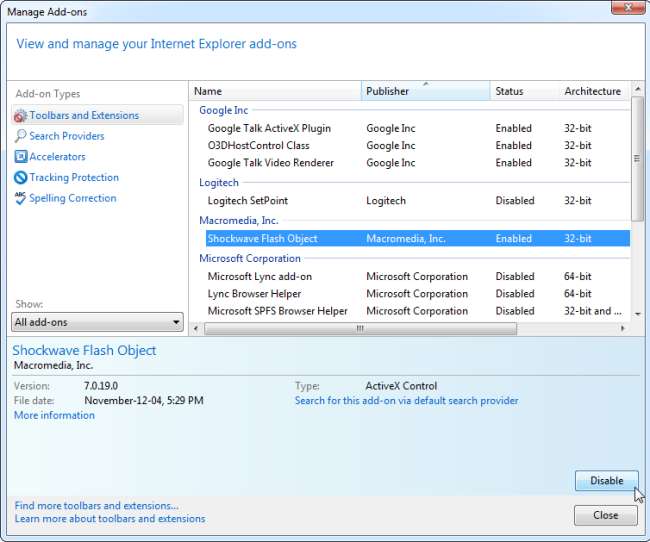The width and height of the screenshot is (650, 542).
Task: Click the Toolbars and Extensions icon
Action: coord(20,116)
